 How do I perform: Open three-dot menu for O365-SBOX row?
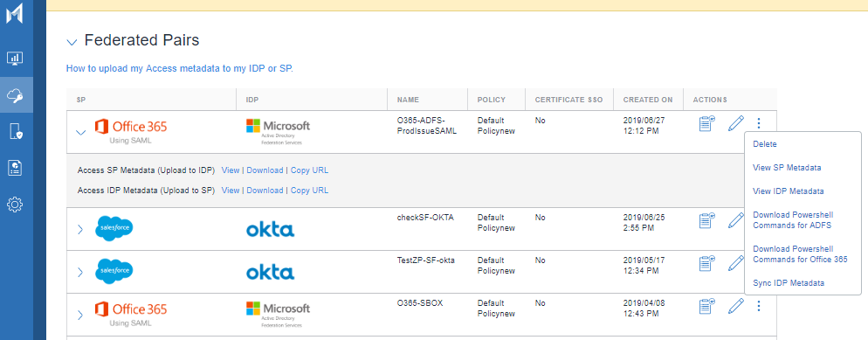(759, 306)
